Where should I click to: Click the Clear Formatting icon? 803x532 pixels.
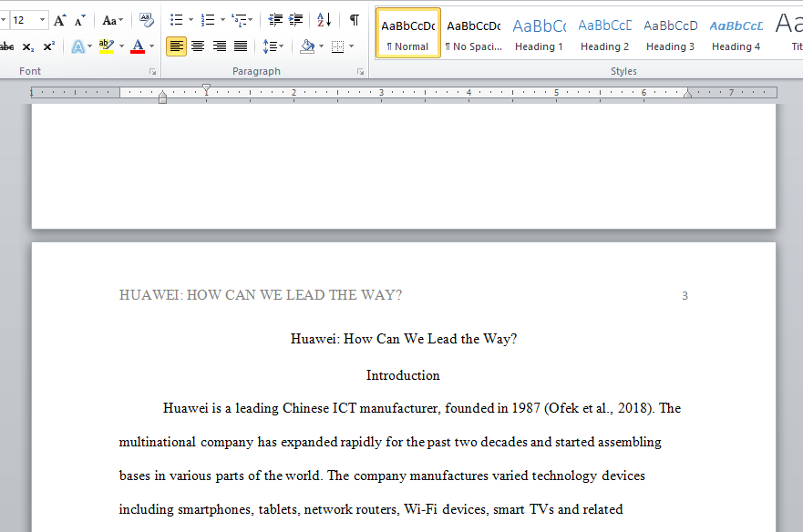point(147,20)
